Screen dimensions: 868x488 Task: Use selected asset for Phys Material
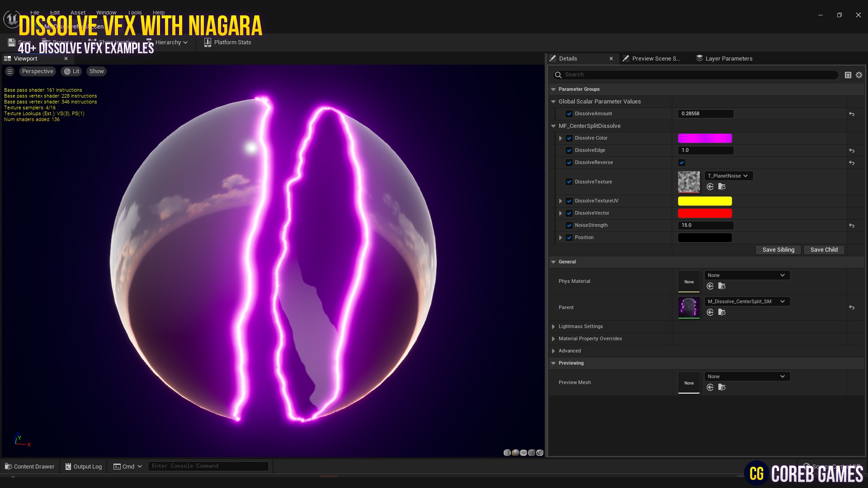[710, 286]
